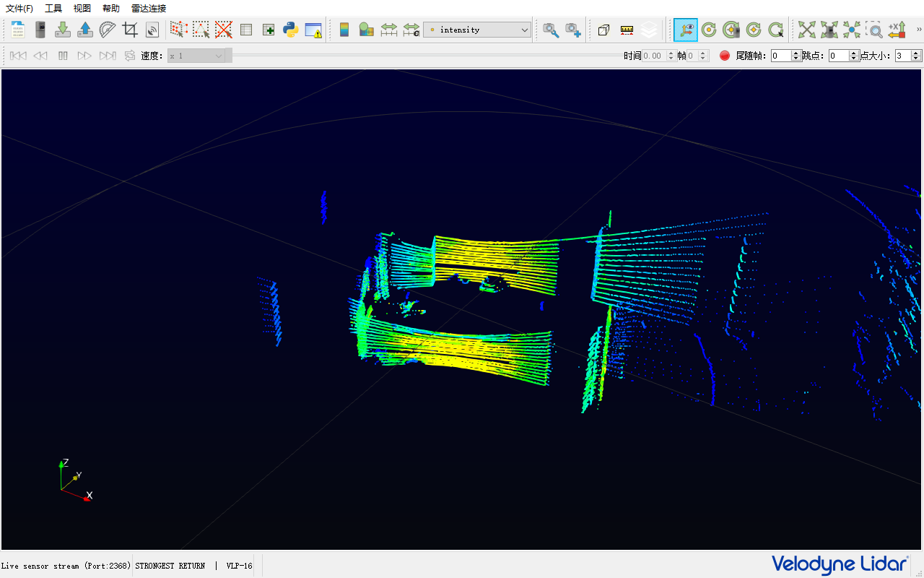Viewport: 924px width, 578px height.
Task: Open the 雷达连接 menu
Action: (149, 9)
